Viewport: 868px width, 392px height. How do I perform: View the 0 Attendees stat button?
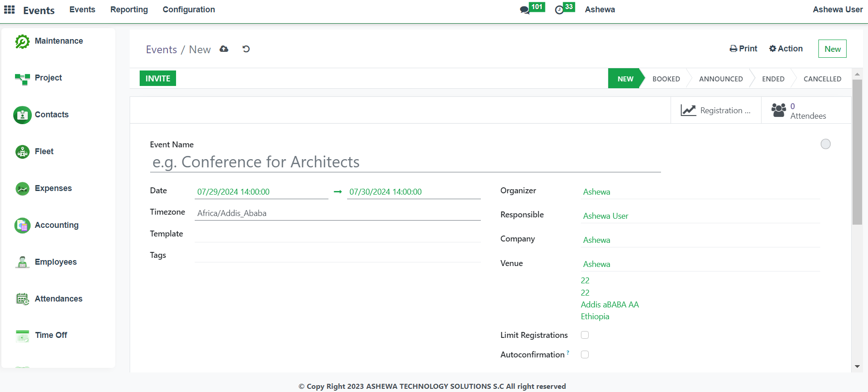(806, 111)
